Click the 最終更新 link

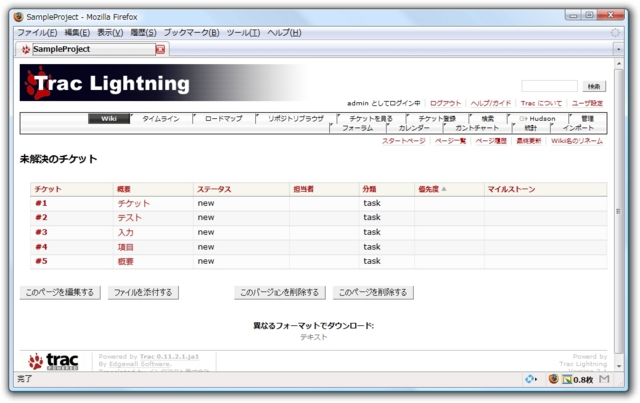(x=529, y=141)
